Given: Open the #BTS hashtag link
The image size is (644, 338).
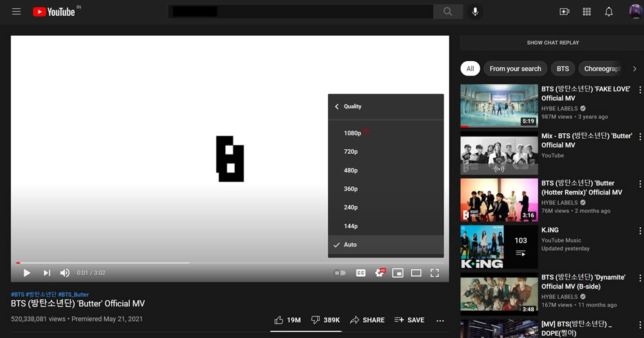Looking at the screenshot, I should [x=17, y=295].
